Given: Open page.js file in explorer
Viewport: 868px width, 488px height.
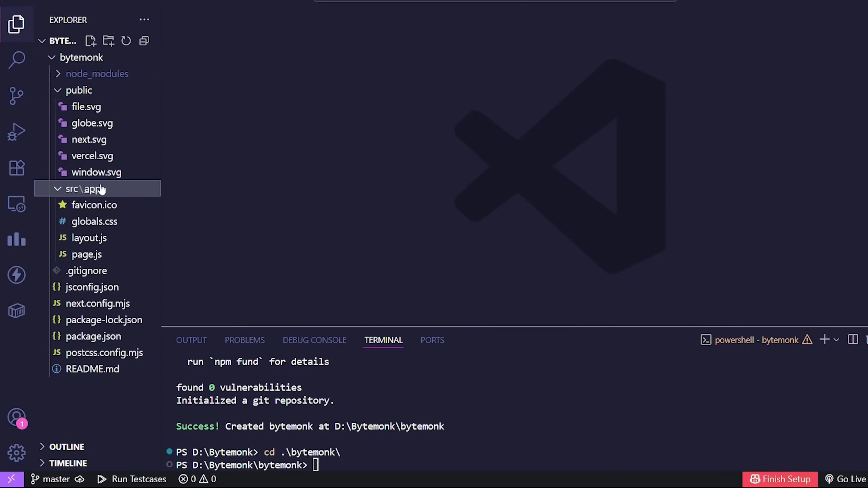Looking at the screenshot, I should click(x=87, y=255).
